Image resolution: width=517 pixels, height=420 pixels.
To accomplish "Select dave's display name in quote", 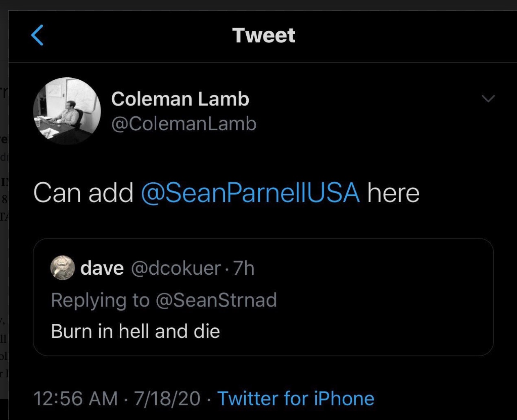I will 102,267.
